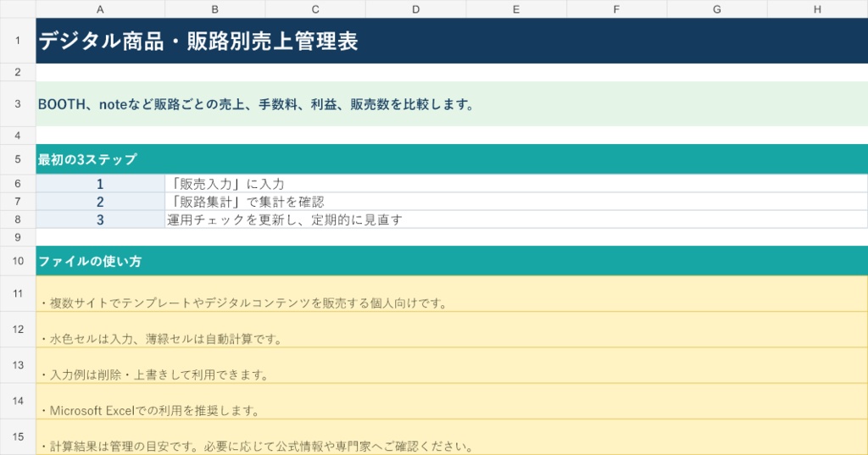Select column D header
Screen dimensions: 868x455
[415, 8]
